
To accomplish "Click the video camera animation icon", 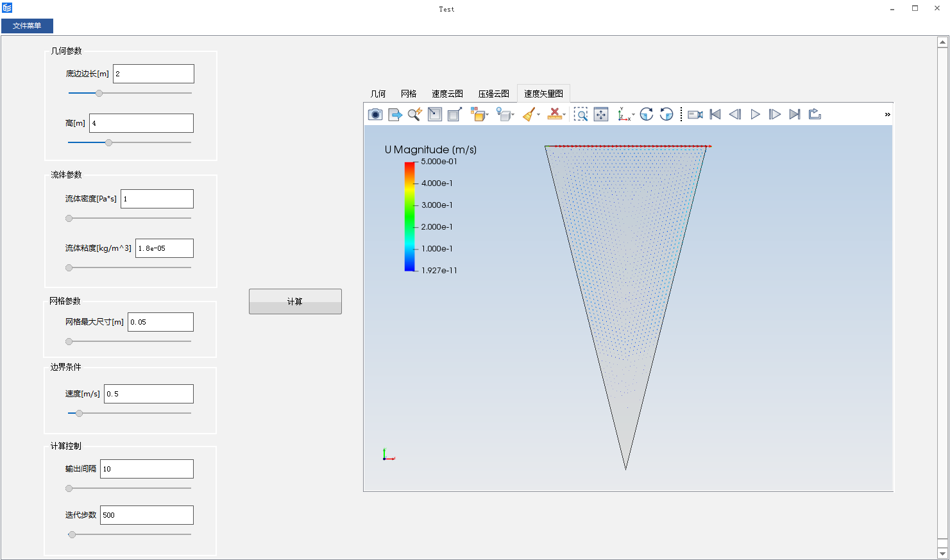I will (695, 114).
